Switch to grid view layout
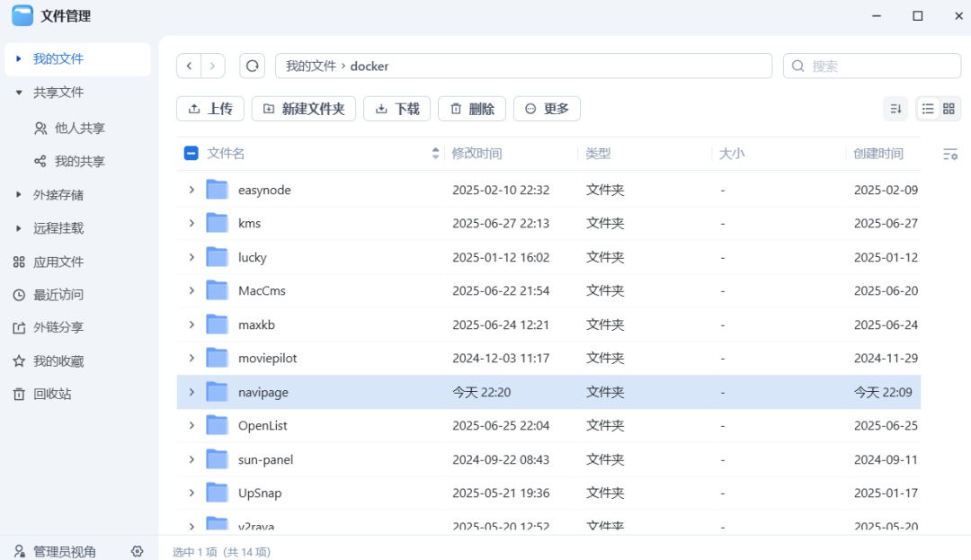This screenshot has width=971, height=560. [x=949, y=109]
